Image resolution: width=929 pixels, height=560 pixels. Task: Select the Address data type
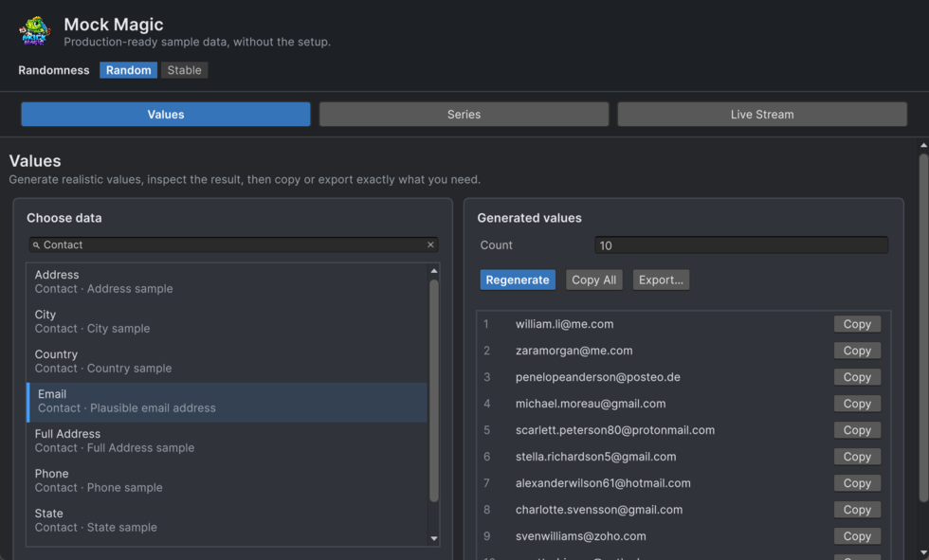pos(227,281)
